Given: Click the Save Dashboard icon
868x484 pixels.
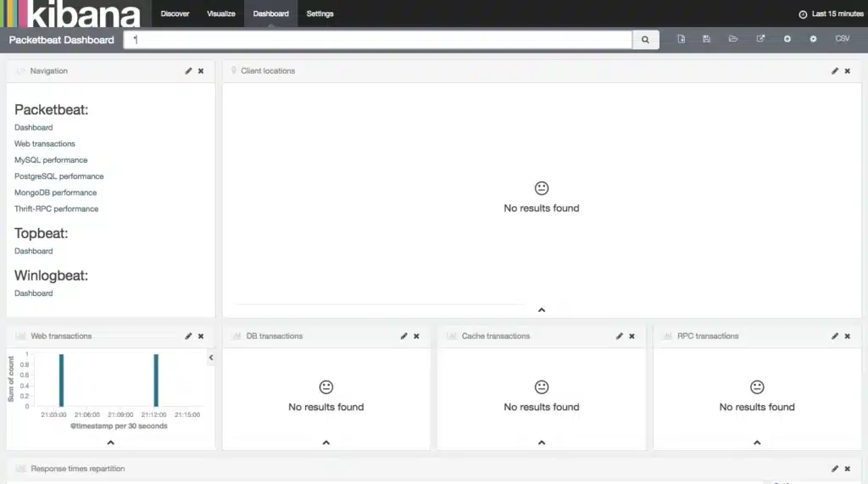Looking at the screenshot, I should click(706, 39).
